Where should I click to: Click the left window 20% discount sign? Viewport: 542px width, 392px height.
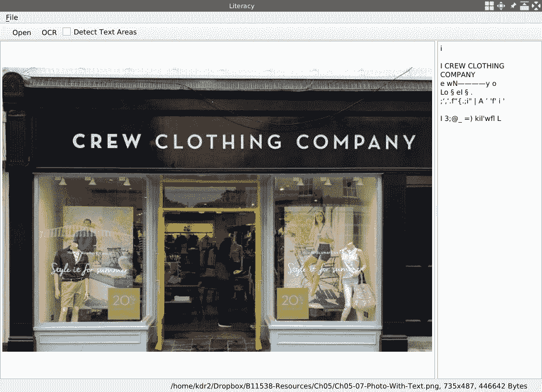[123, 303]
